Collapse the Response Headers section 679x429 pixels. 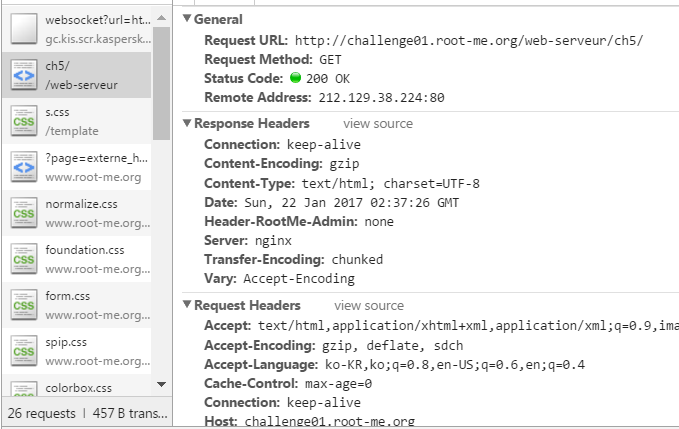point(187,123)
